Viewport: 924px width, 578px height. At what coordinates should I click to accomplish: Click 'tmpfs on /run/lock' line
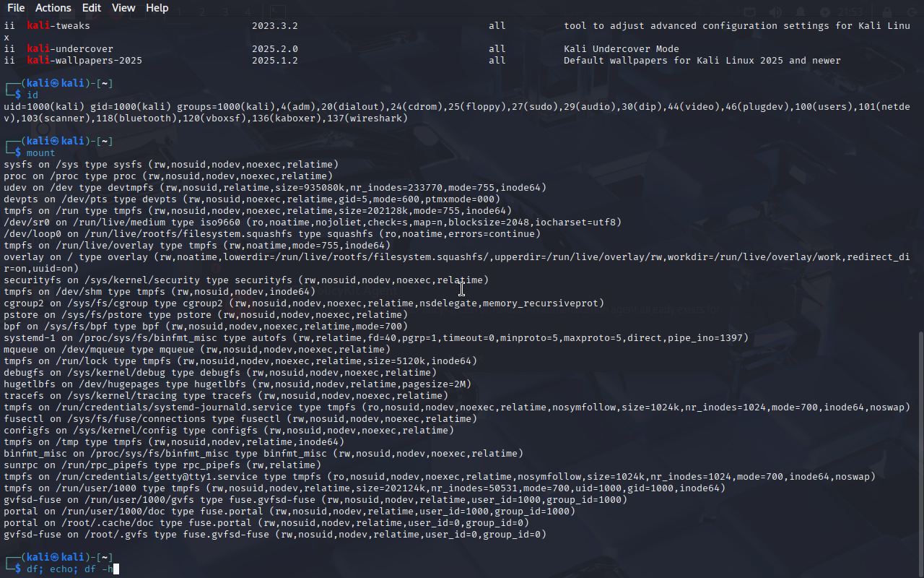click(240, 361)
